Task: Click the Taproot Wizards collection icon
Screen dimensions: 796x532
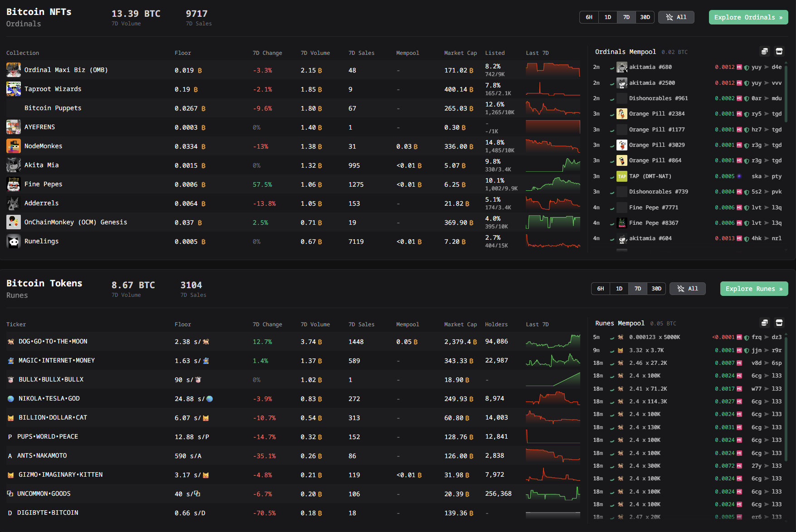Action: (14, 89)
